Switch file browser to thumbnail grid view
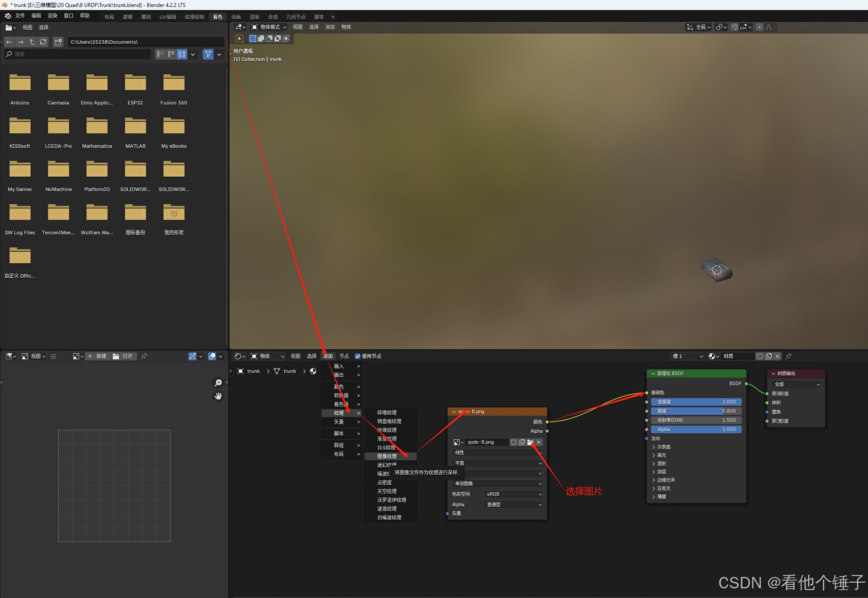The image size is (868, 598). [x=182, y=54]
